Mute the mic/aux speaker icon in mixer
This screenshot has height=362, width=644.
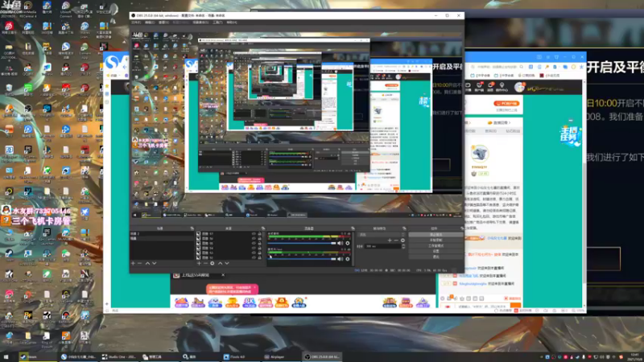click(x=340, y=259)
